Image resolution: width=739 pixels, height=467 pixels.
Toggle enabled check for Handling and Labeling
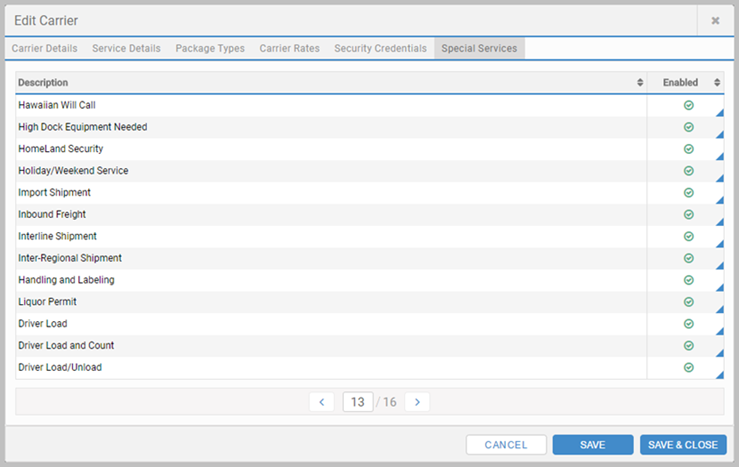(689, 280)
